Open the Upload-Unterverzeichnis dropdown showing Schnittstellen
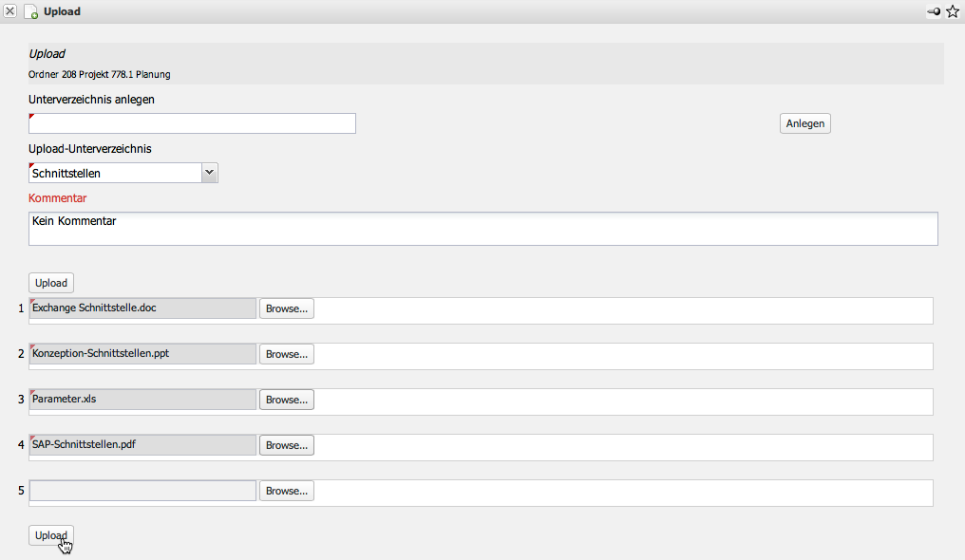The height and width of the screenshot is (560, 965). tap(123, 173)
